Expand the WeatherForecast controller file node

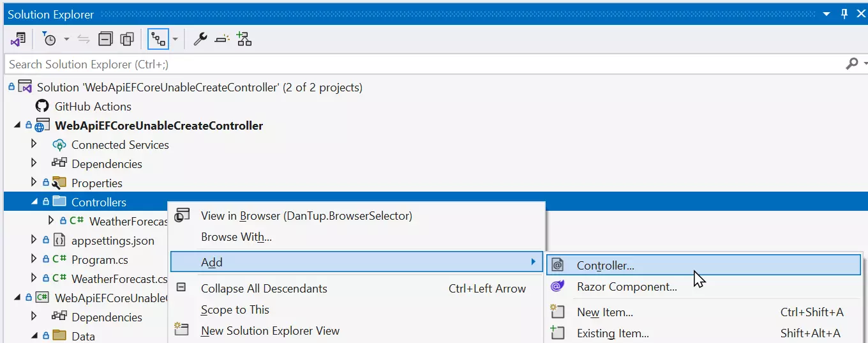(52, 221)
